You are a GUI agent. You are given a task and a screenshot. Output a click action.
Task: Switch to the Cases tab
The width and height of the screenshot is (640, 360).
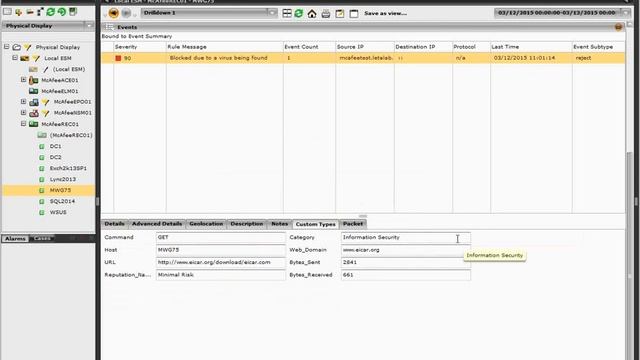click(42, 238)
